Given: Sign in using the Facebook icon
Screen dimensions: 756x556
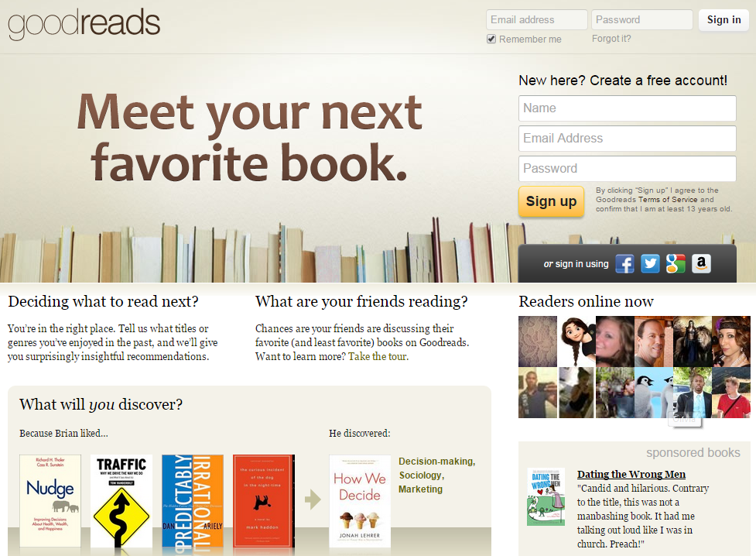Looking at the screenshot, I should pos(624,263).
